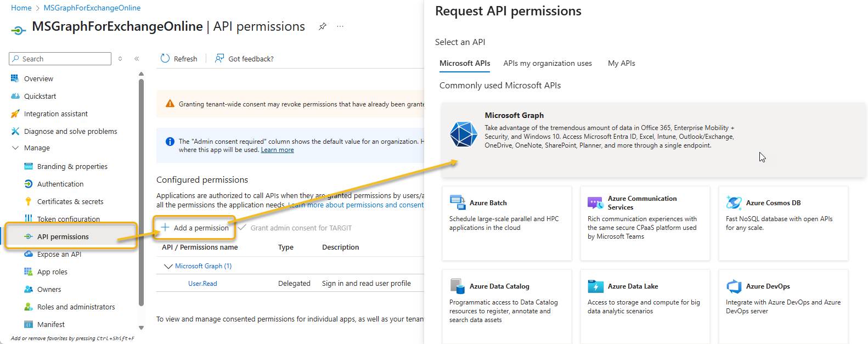
Task: Switch to APIs my organization uses tab
Action: (x=548, y=63)
